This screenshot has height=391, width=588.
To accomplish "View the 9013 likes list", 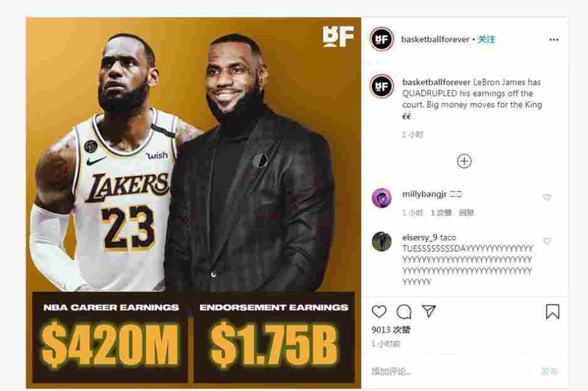I will coord(391,329).
